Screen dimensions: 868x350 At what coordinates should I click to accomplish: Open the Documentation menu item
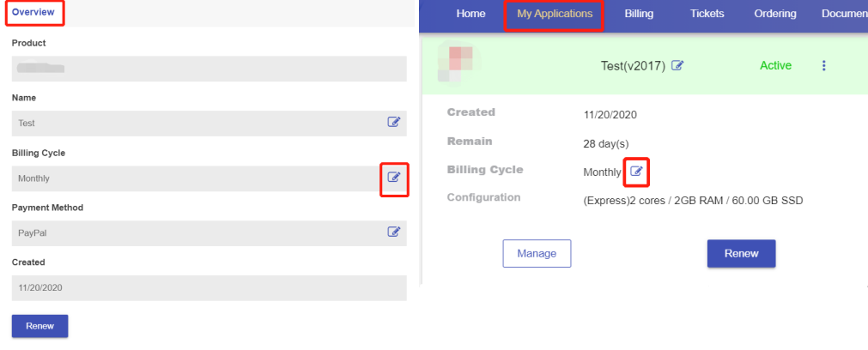843,14
